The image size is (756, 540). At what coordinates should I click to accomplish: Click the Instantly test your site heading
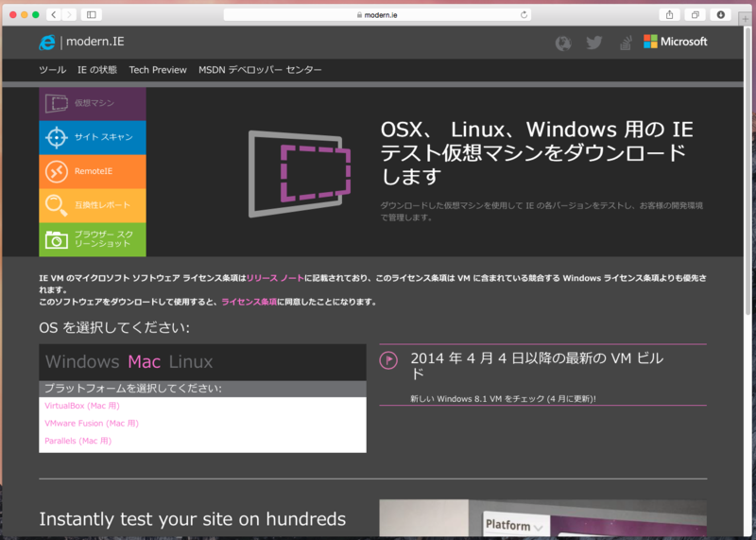click(193, 519)
